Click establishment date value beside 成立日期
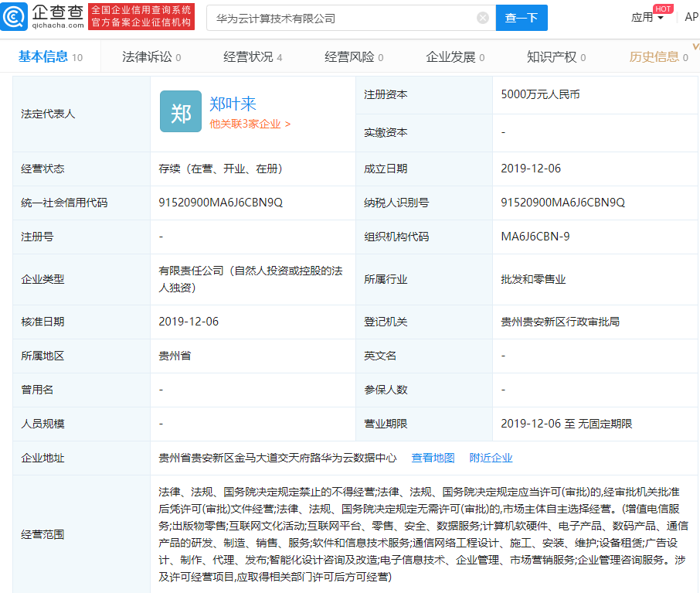The height and width of the screenshot is (593, 700). click(x=531, y=169)
